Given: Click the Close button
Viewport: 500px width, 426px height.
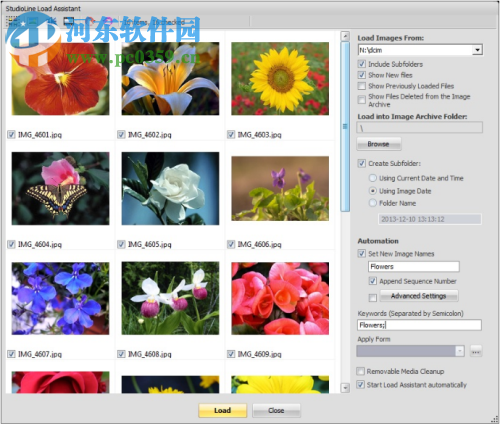Looking at the screenshot, I should click(x=276, y=410).
